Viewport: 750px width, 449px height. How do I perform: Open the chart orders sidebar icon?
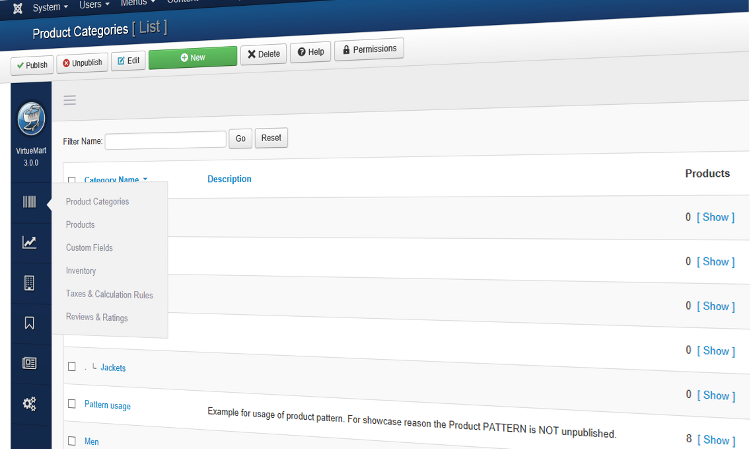[30, 242]
